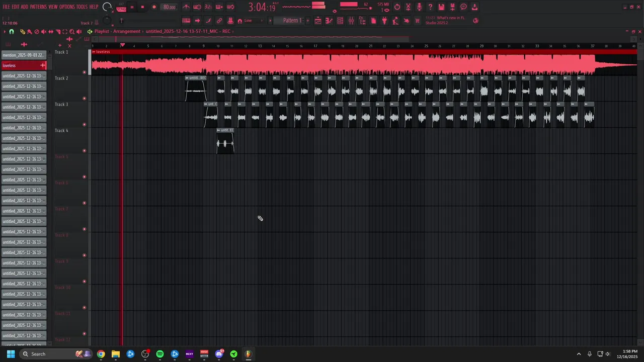The width and height of the screenshot is (644, 362).
Task: Toggle Pattern/Song mode button
Action: click(121, 8)
